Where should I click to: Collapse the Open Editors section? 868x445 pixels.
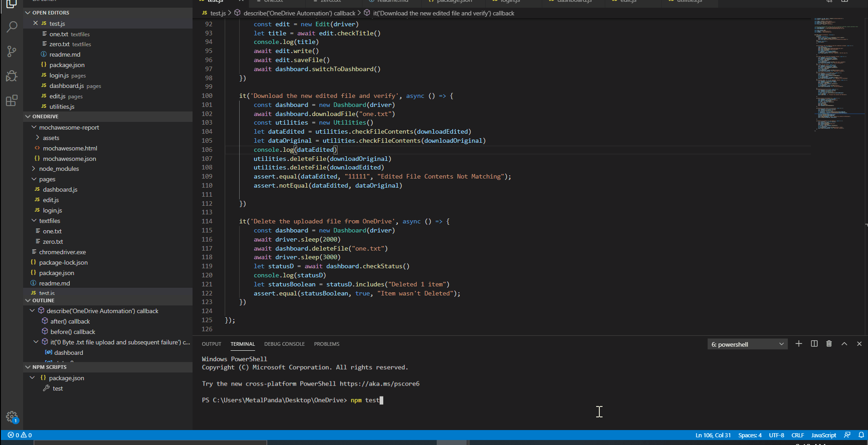[x=28, y=13]
